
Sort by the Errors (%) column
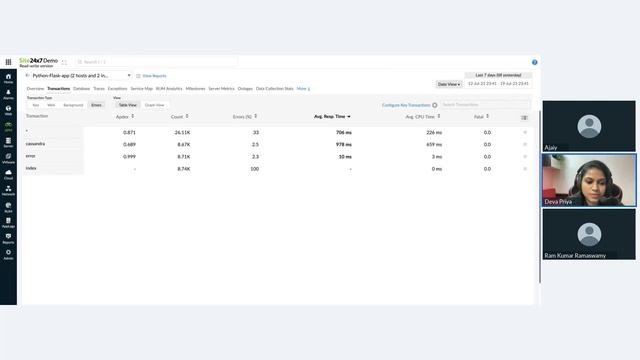(245, 117)
